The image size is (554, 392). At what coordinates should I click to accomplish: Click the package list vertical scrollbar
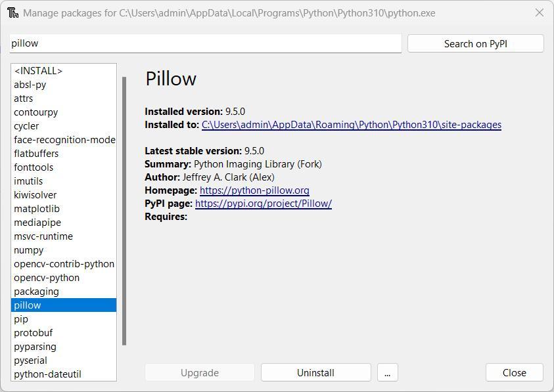(x=124, y=210)
